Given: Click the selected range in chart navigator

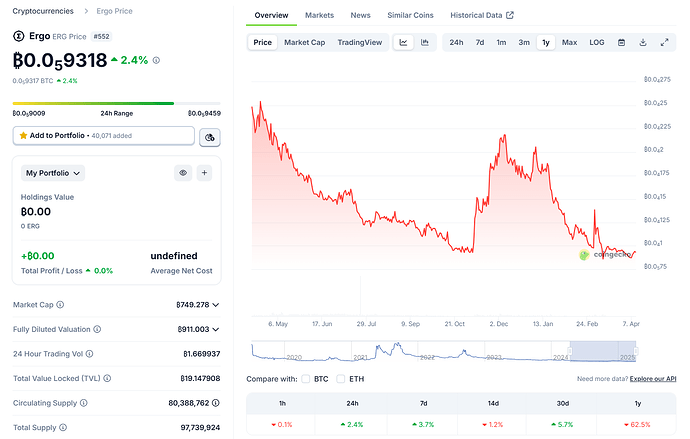Looking at the screenshot, I should coord(603,351).
